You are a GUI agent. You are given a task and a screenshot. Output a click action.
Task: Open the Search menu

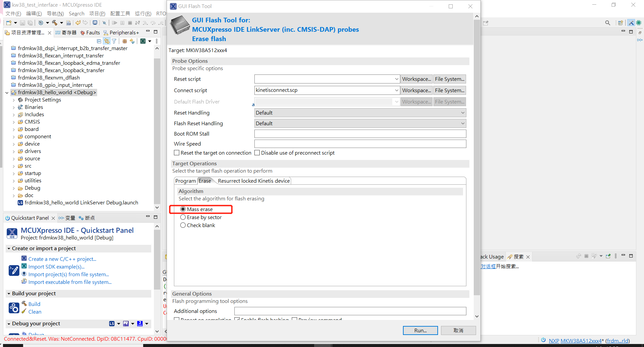[x=76, y=13]
